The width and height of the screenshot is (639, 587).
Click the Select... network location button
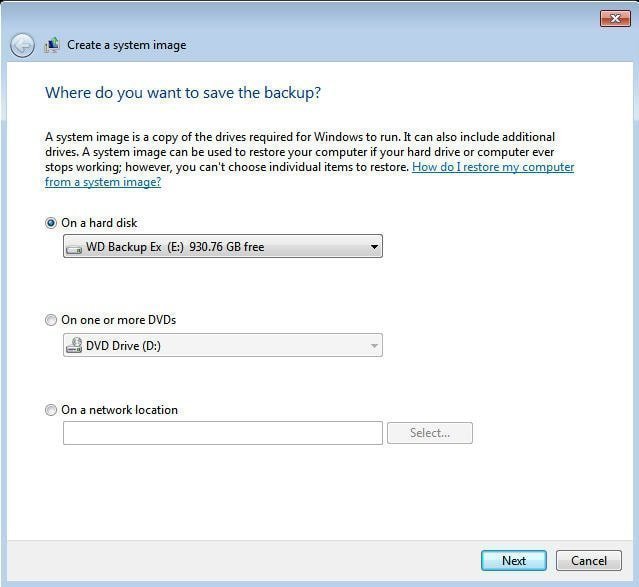(x=429, y=433)
